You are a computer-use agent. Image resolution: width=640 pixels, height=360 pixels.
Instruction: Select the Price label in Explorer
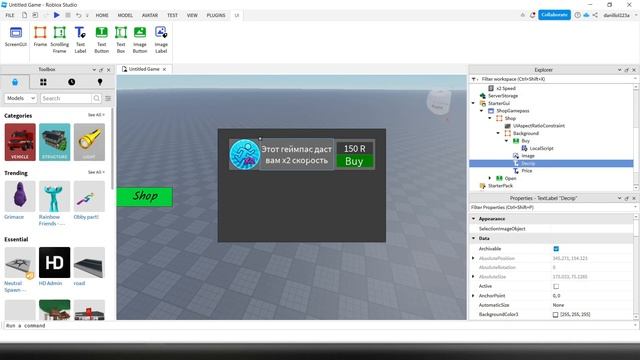(527, 171)
